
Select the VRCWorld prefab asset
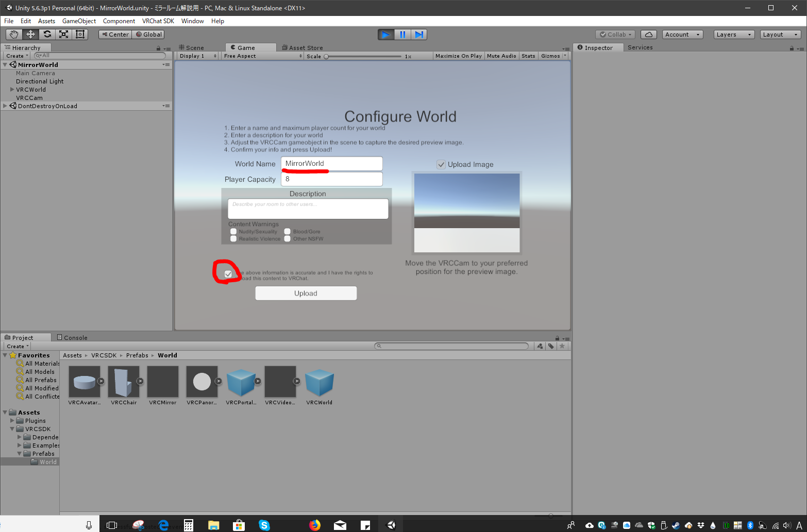tap(320, 386)
